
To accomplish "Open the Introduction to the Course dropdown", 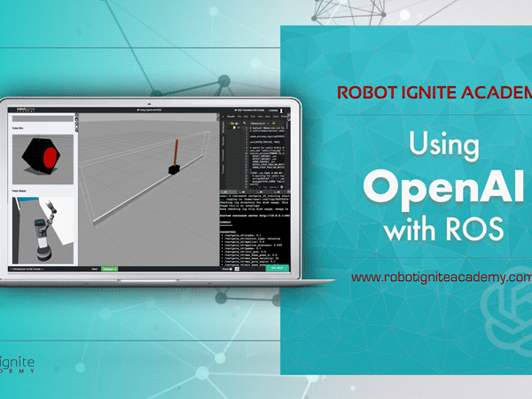I will point(27,269).
